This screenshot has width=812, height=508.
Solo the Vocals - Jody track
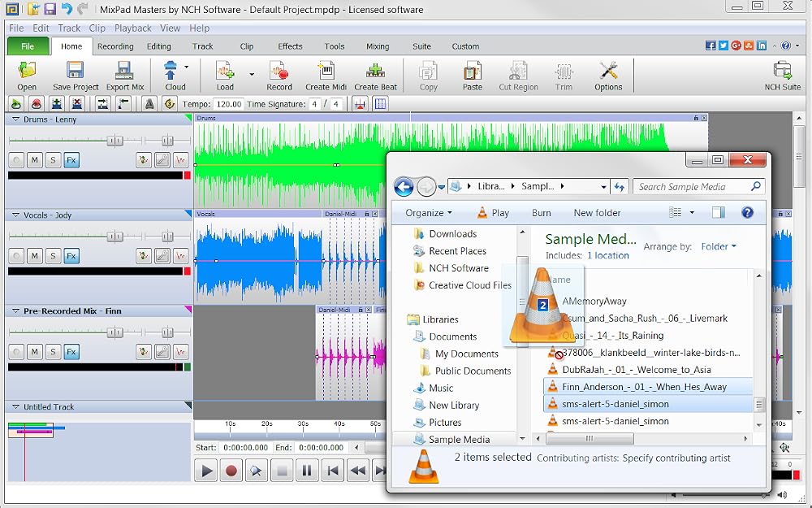(53, 255)
